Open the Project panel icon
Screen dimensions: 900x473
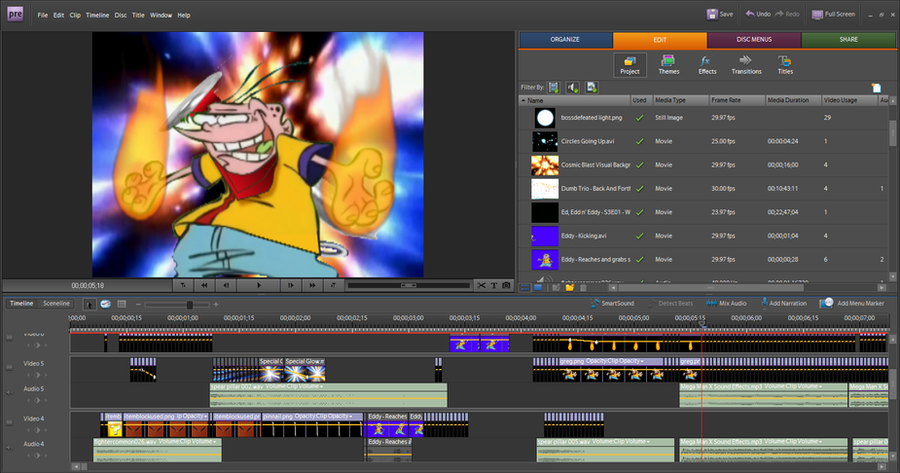630,65
